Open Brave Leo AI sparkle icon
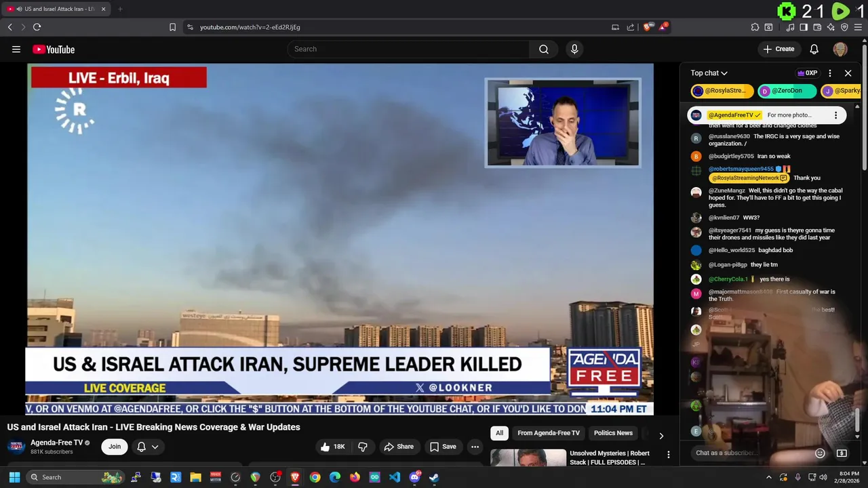 point(831,27)
